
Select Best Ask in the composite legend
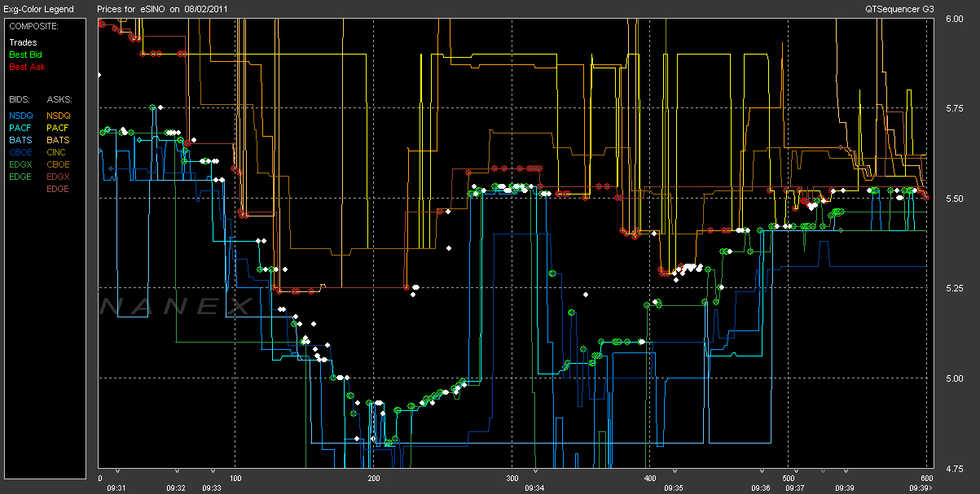(25, 67)
